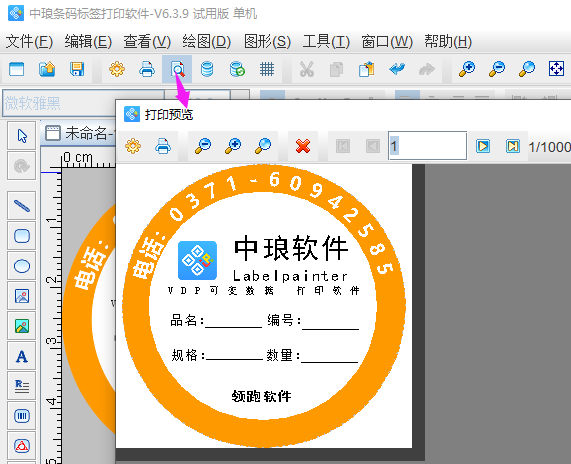
Task: Select the barcode drawing tool
Action: (22, 416)
